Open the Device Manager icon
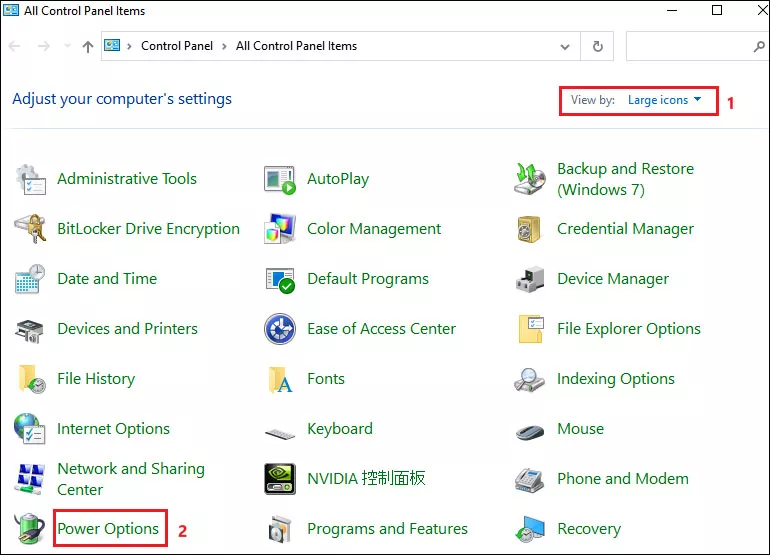 tap(530, 279)
